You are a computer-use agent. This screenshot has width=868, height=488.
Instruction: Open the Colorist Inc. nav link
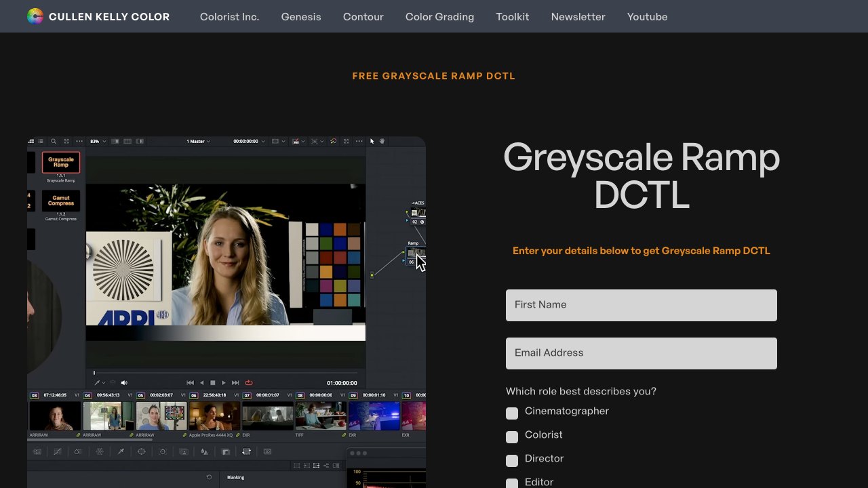click(x=229, y=16)
